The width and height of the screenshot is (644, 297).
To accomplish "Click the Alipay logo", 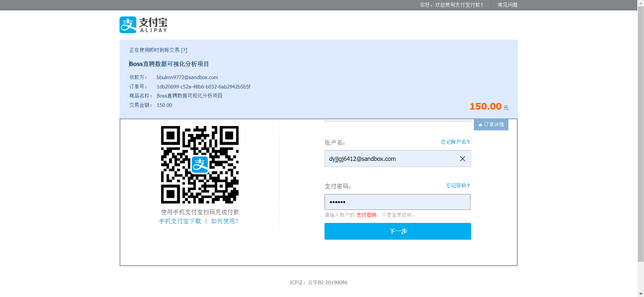I will pyautogui.click(x=143, y=25).
